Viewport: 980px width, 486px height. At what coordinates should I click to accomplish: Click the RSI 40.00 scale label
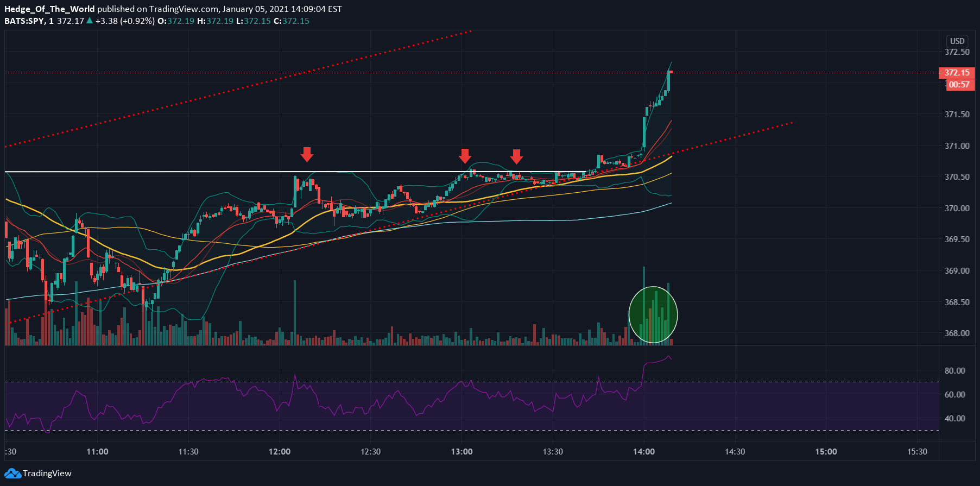click(955, 419)
